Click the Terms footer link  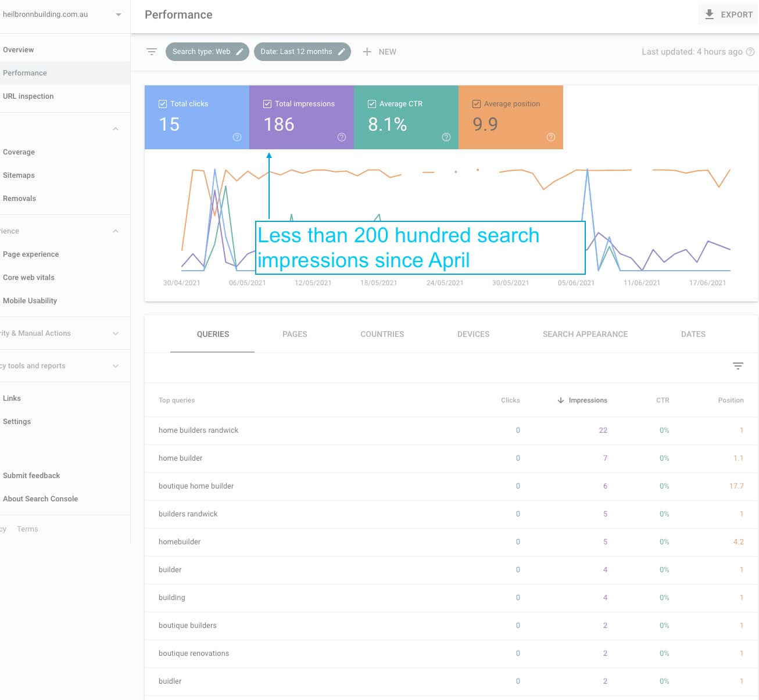[27, 529]
